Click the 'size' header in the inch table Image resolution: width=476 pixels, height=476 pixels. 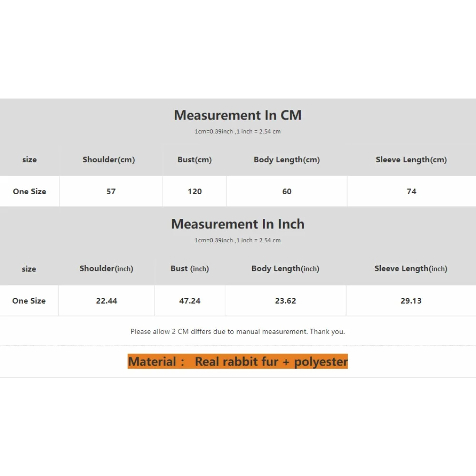29,269
